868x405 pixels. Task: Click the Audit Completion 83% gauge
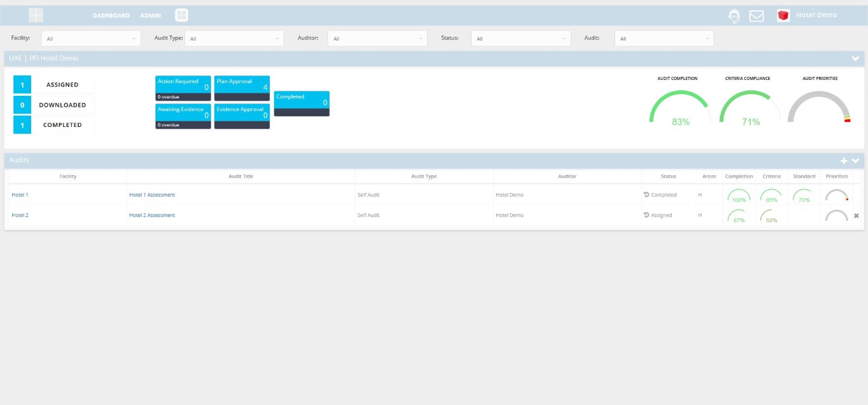(x=679, y=108)
